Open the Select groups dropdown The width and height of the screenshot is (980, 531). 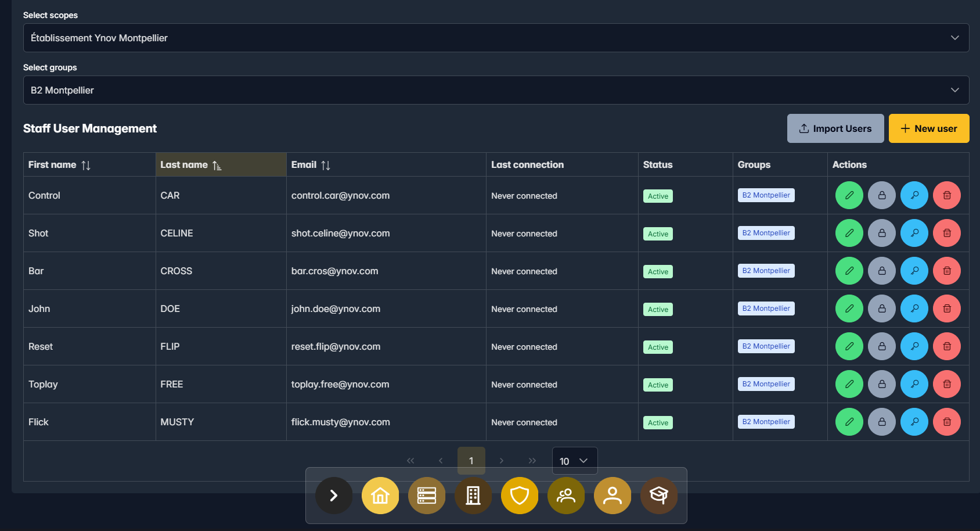coord(496,90)
